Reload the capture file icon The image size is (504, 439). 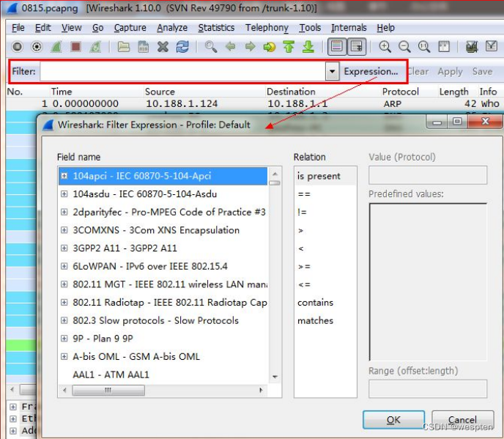(x=182, y=47)
